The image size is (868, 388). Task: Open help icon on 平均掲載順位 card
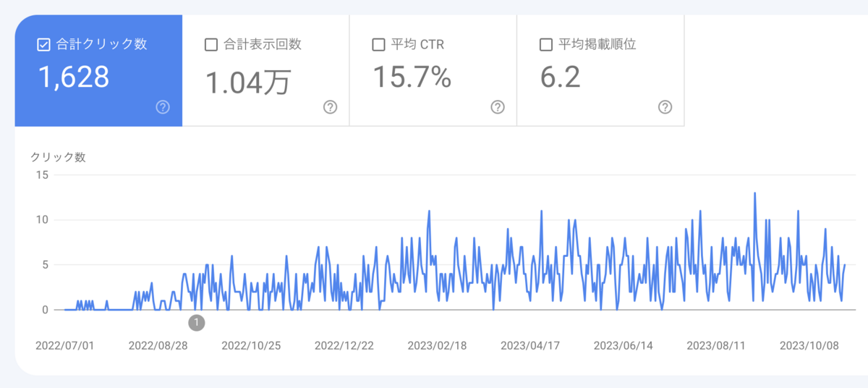point(665,107)
